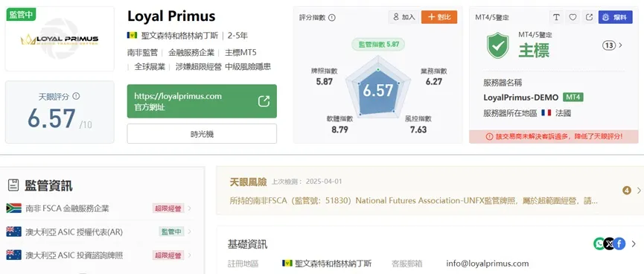644x274 pixels.
Task: Click the info icon next to 評分指數
Action: click(x=332, y=18)
